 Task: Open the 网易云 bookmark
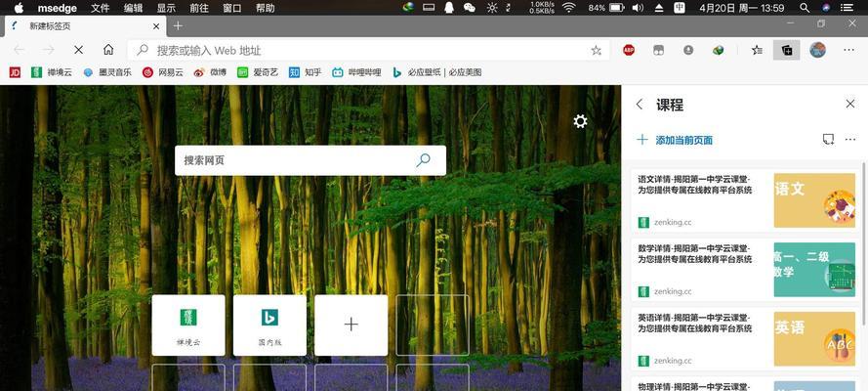(163, 72)
